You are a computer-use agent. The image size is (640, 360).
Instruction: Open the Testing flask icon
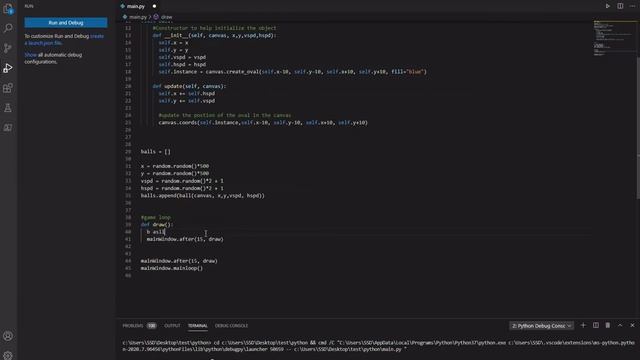(8, 108)
